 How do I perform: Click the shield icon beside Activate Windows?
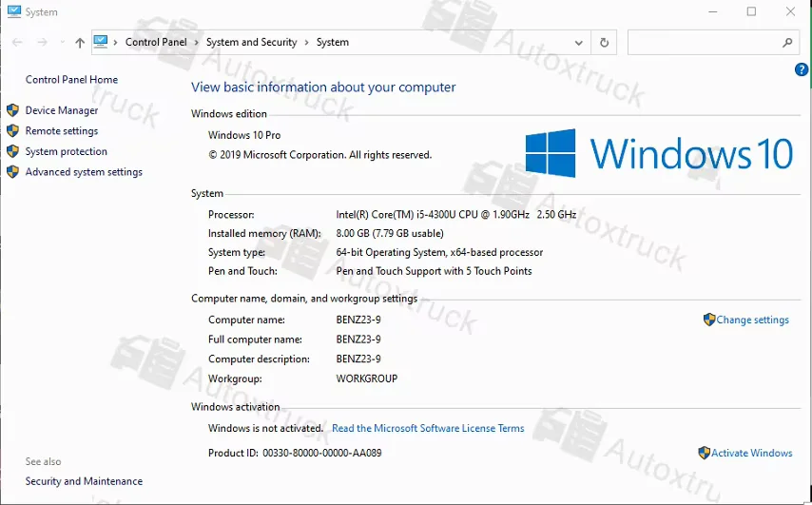(704, 453)
